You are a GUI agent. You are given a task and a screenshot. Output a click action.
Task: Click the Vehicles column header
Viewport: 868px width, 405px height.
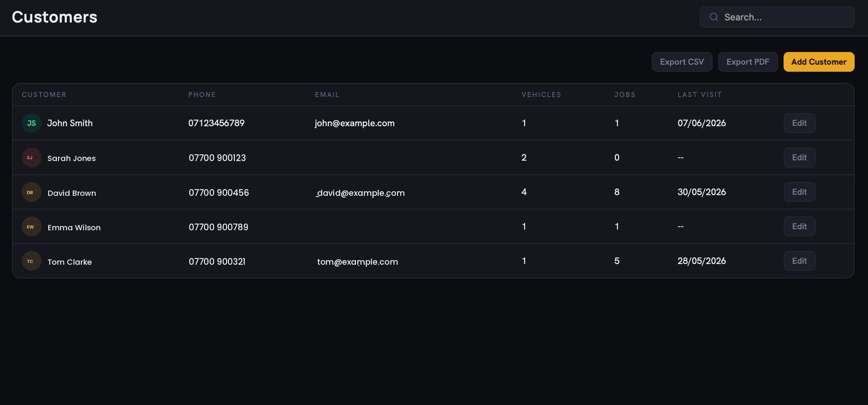[x=541, y=95]
